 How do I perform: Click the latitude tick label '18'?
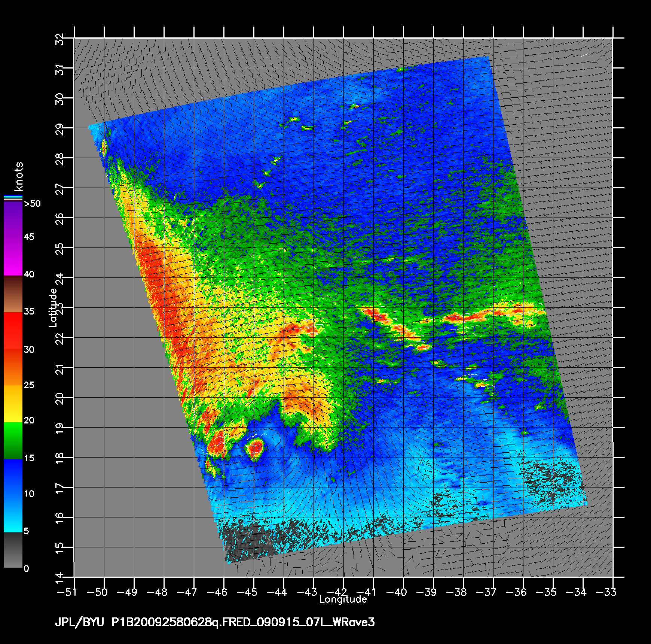point(60,459)
